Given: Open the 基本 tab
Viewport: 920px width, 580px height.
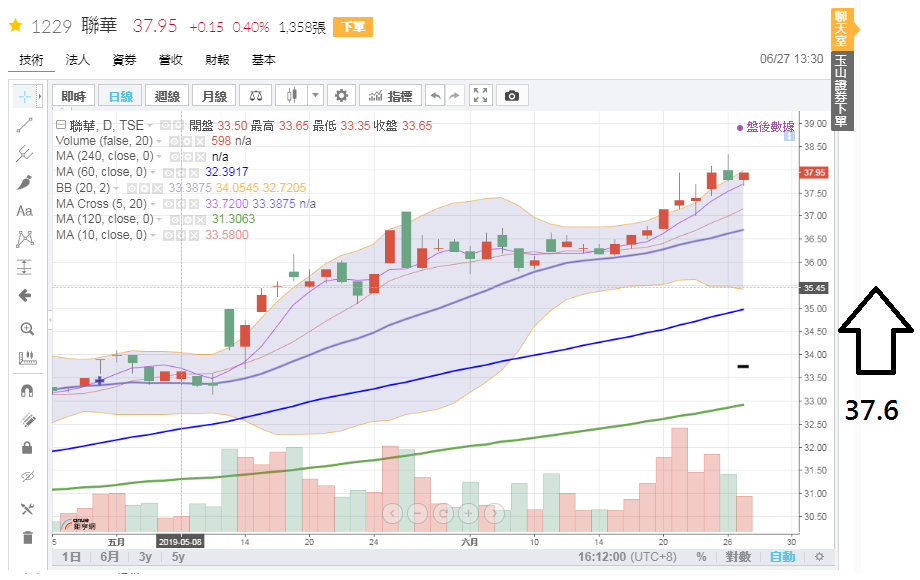Looking at the screenshot, I should [x=263, y=59].
